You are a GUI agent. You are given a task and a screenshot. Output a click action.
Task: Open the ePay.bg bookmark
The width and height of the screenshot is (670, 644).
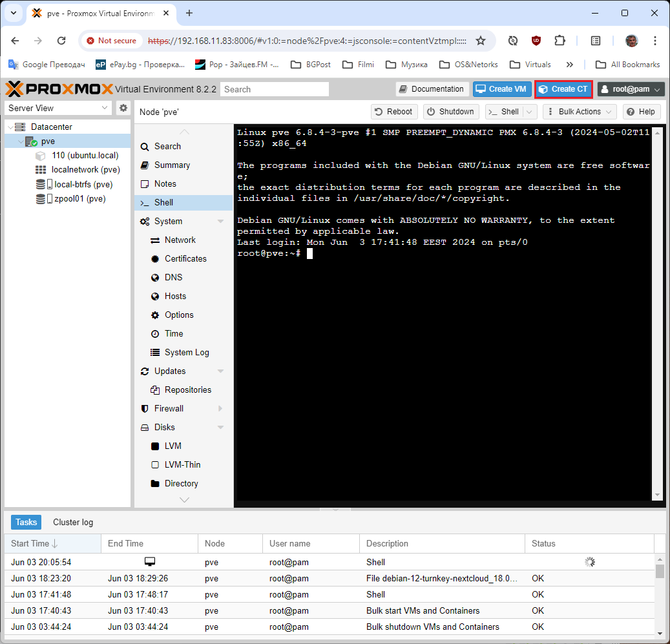(x=140, y=65)
